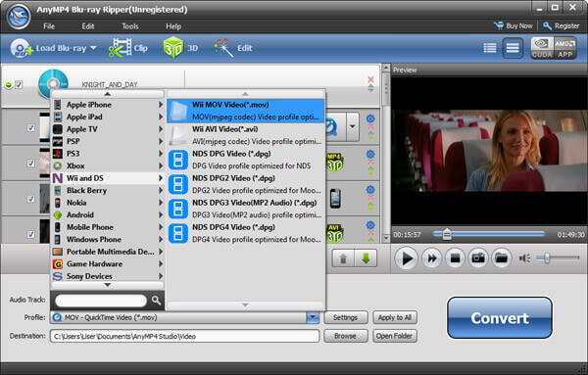Expand the Load Blu-ray dropdown arrow

tap(93, 48)
